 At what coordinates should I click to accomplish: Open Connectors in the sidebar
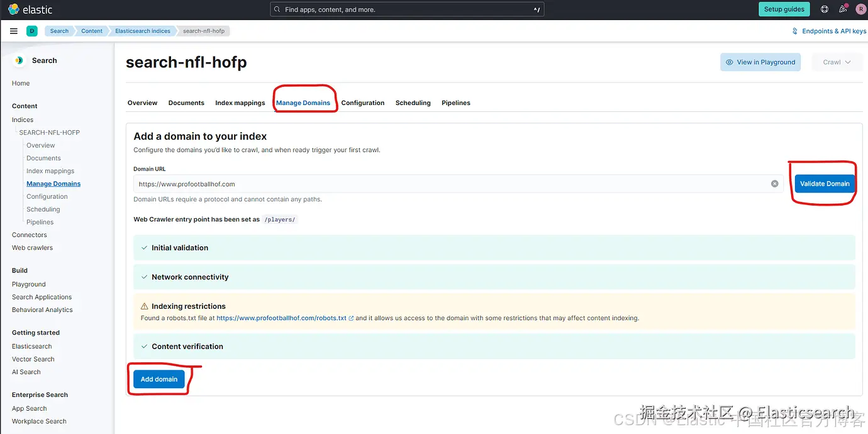30,235
